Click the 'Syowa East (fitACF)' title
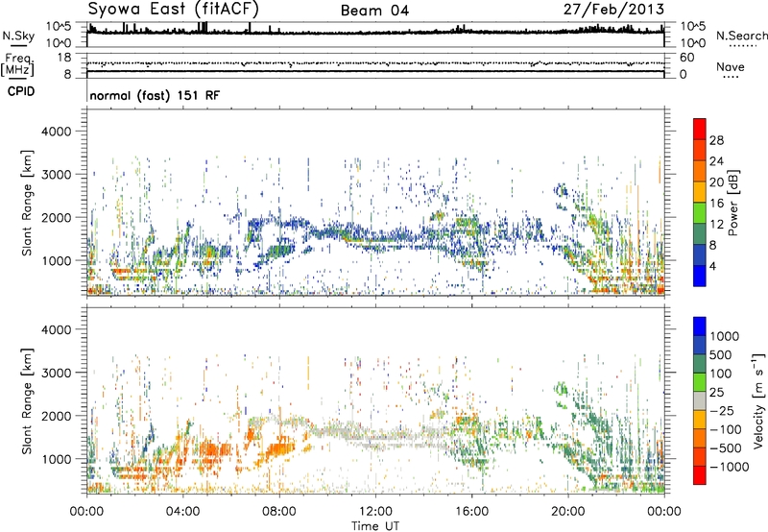 (173, 9)
